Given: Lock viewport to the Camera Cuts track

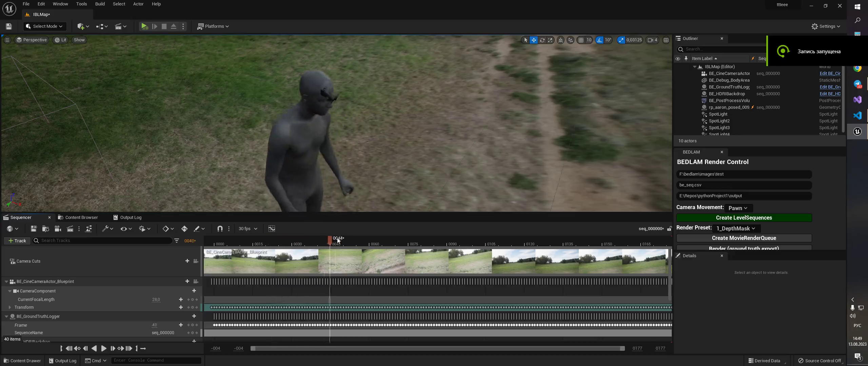Looking at the screenshot, I should pyautogui.click(x=196, y=261).
